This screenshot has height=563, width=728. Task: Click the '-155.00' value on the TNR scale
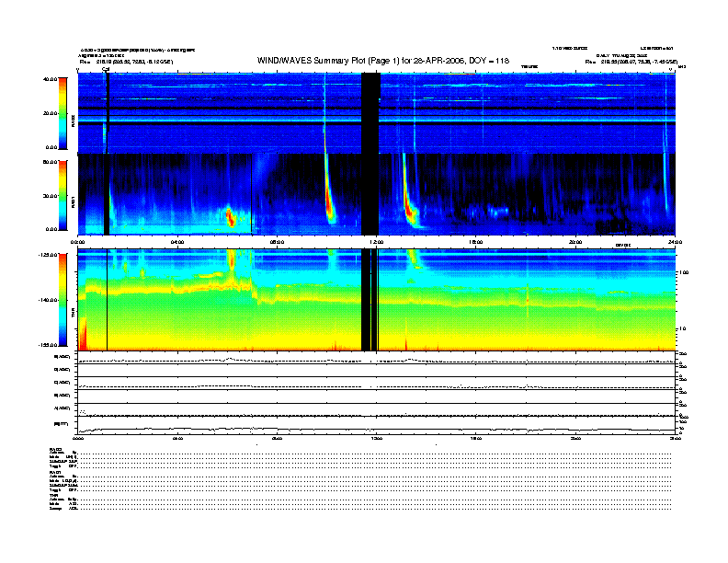coord(48,345)
